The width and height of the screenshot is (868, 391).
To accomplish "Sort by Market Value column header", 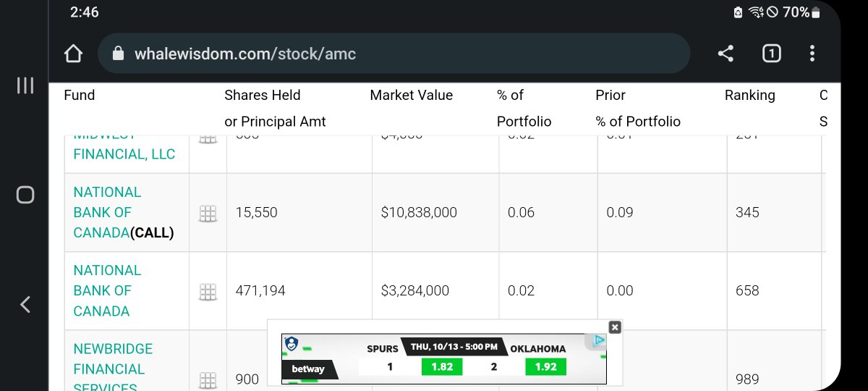I will [x=411, y=95].
